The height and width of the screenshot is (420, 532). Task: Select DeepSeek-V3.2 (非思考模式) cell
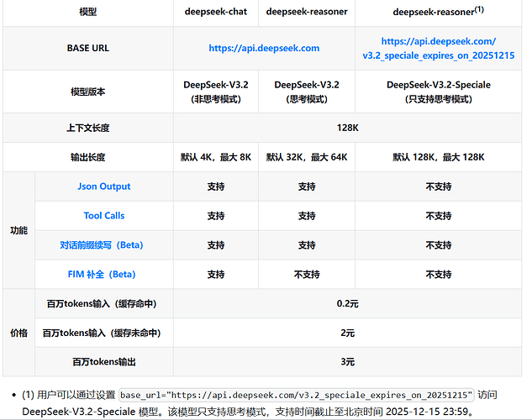(216, 92)
